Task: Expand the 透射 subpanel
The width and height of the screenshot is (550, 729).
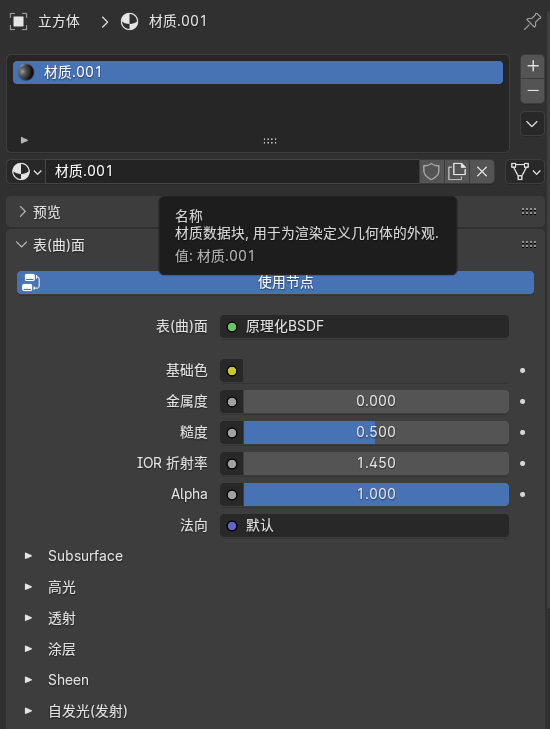Action: coord(28,618)
